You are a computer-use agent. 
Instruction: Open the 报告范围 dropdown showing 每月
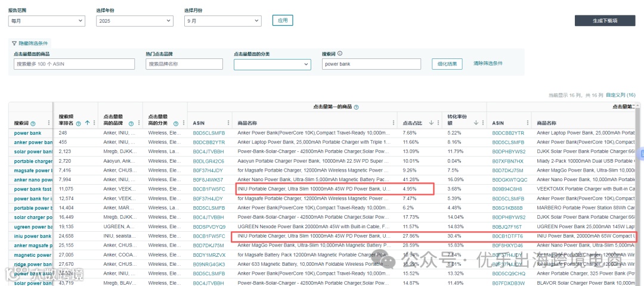coord(47,21)
